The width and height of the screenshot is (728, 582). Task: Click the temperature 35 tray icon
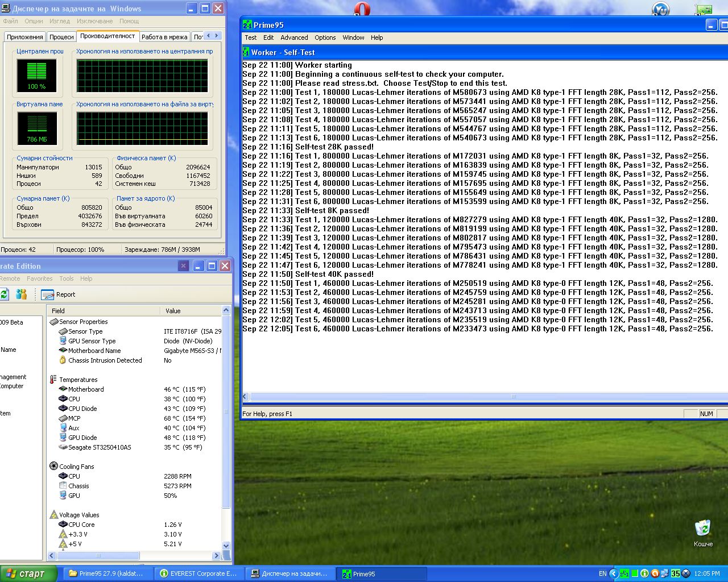click(676, 573)
